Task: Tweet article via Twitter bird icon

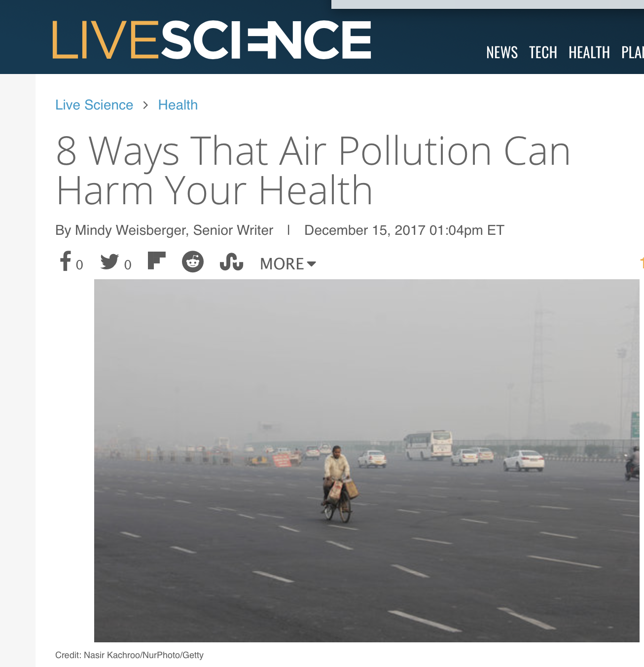Action: click(x=109, y=261)
